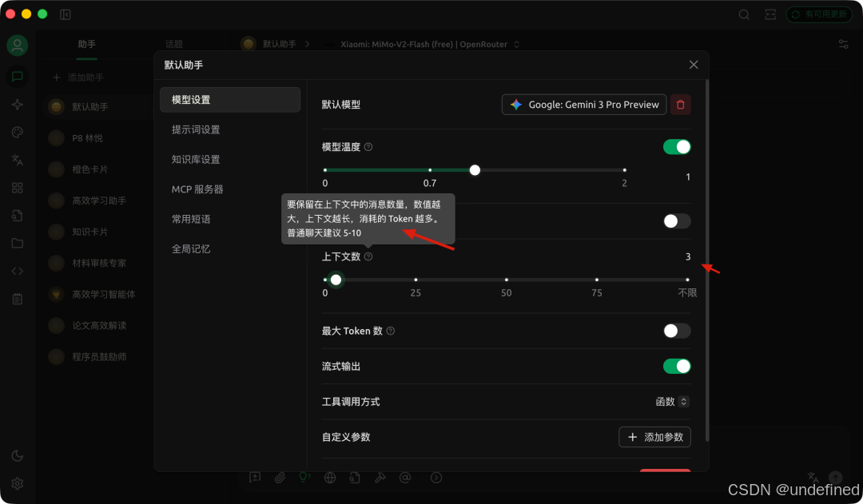Click the 上下文数 slider handle
Image resolution: width=863 pixels, height=504 pixels.
(x=336, y=280)
